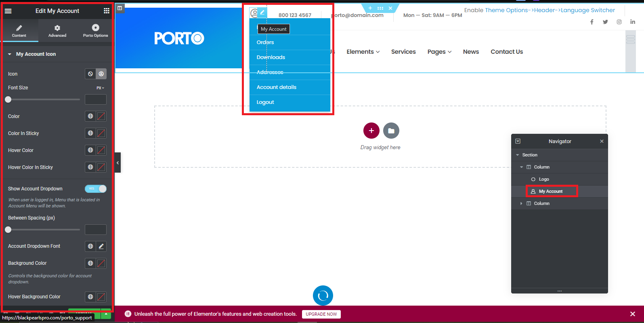Click the Font Size slider handle

coord(8,99)
